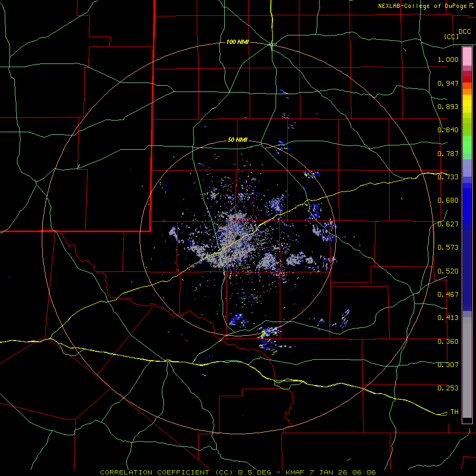Click the 1.000 scale value
Image resolution: width=476 pixels, height=476 pixels.
click(x=448, y=59)
